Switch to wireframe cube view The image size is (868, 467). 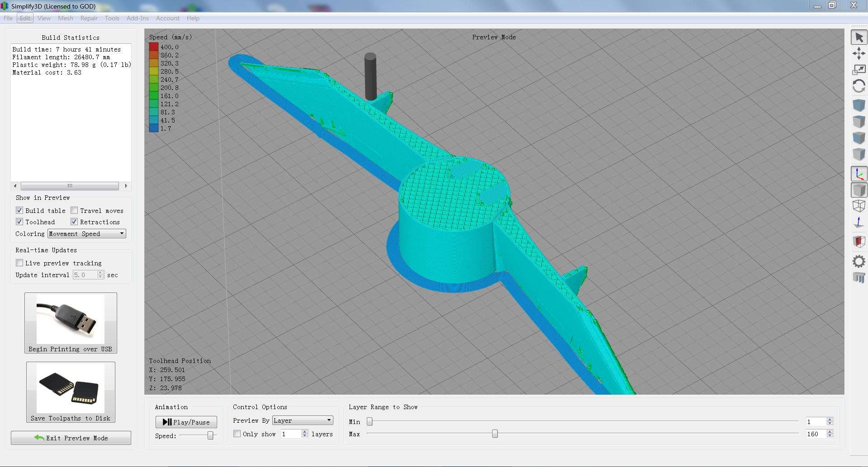[859, 206]
